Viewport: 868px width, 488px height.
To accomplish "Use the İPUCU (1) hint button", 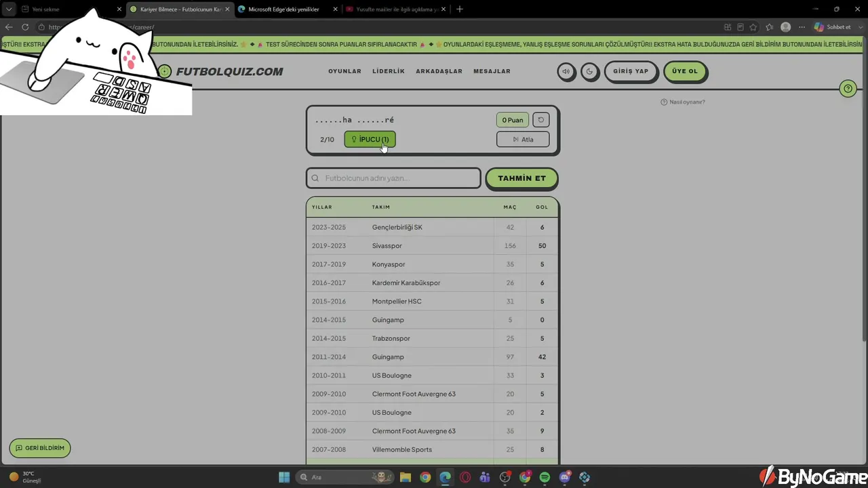I will (x=370, y=140).
